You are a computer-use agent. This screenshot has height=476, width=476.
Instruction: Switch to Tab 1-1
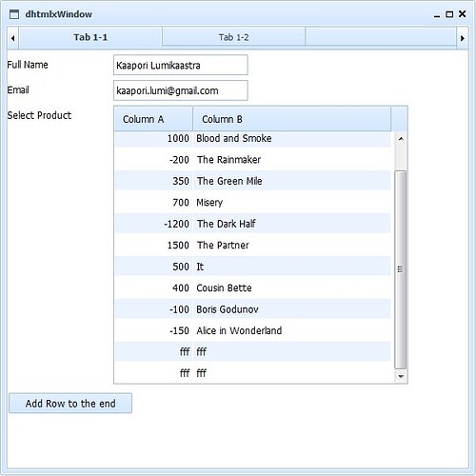point(90,37)
